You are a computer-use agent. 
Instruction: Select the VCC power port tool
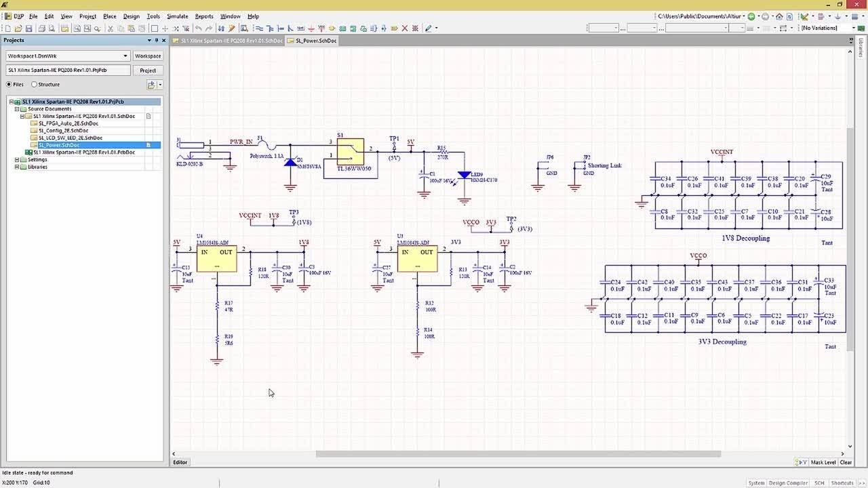point(320,28)
